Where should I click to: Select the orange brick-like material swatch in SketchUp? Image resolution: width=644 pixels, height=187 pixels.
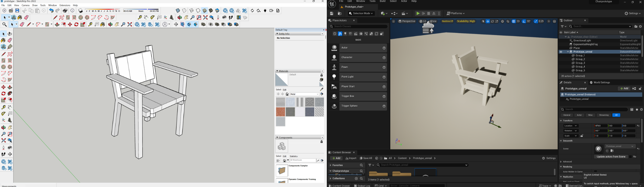(x=280, y=112)
